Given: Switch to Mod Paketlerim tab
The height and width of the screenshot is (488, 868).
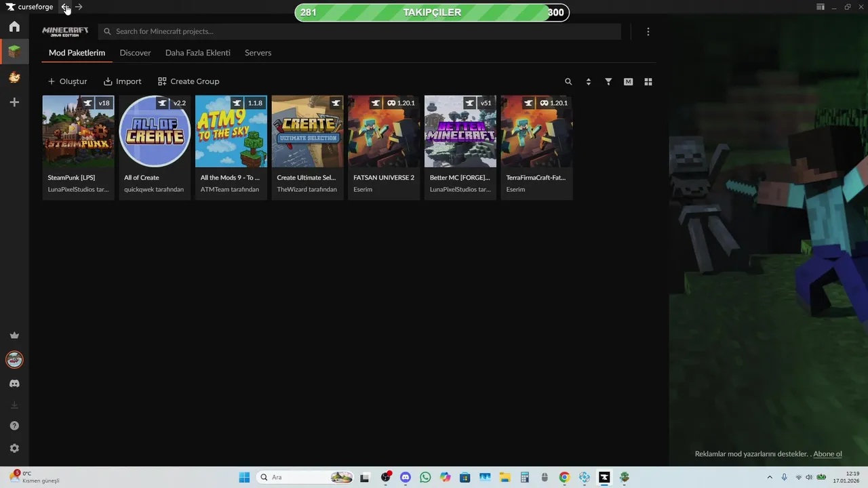Looking at the screenshot, I should tap(77, 53).
